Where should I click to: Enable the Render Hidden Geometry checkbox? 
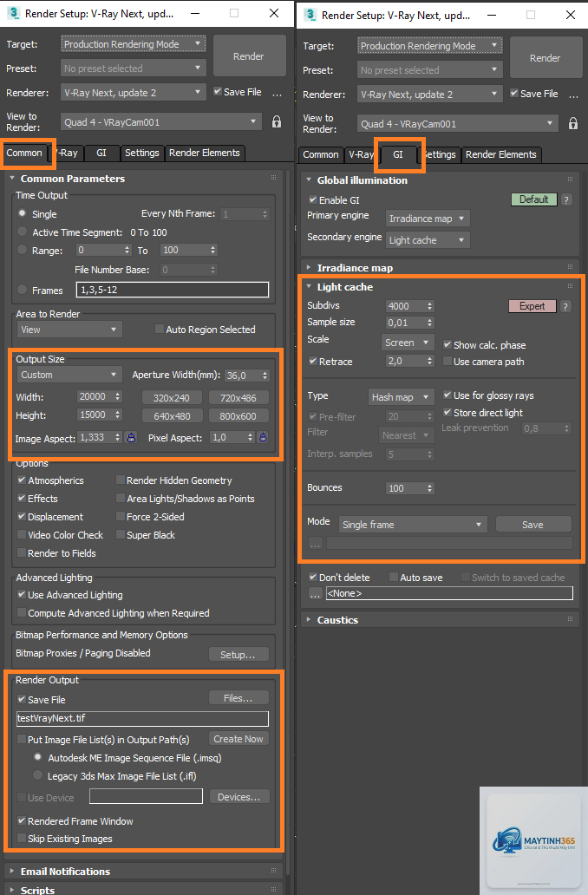pyautogui.click(x=121, y=480)
